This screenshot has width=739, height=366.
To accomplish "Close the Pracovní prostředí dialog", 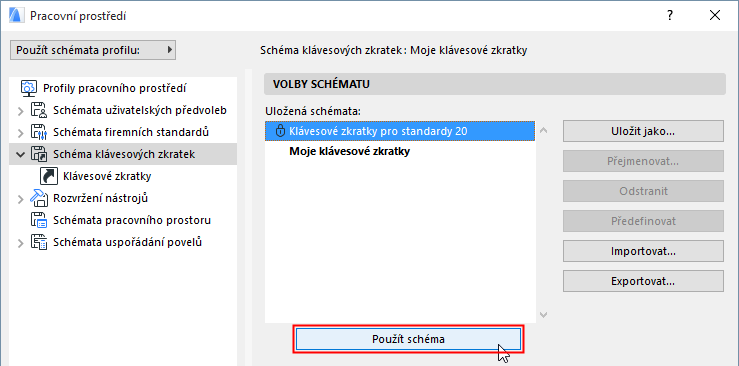I will tap(714, 16).
